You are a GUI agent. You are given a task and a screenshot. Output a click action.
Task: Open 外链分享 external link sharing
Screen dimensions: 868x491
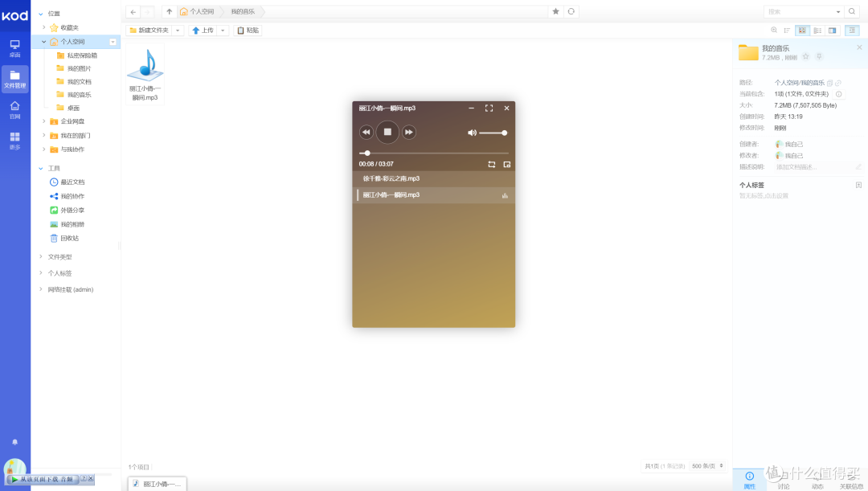point(67,211)
